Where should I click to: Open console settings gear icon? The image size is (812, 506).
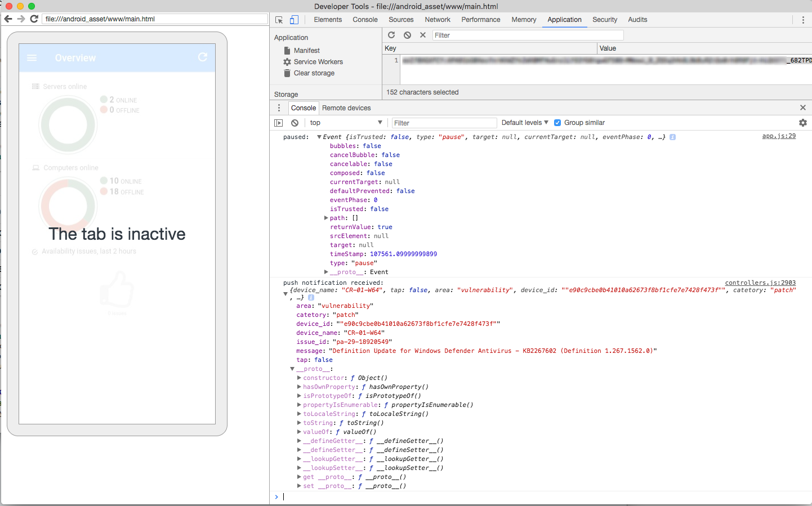(x=803, y=123)
